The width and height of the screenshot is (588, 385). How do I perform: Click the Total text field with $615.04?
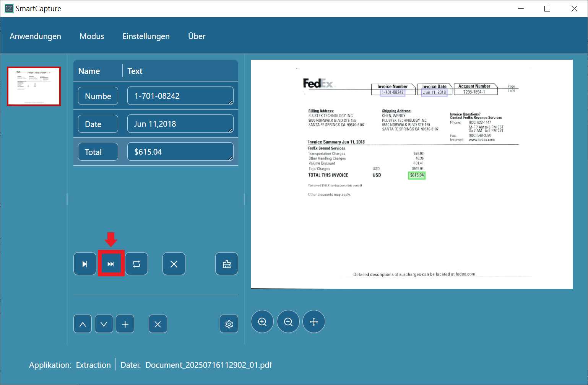click(180, 152)
